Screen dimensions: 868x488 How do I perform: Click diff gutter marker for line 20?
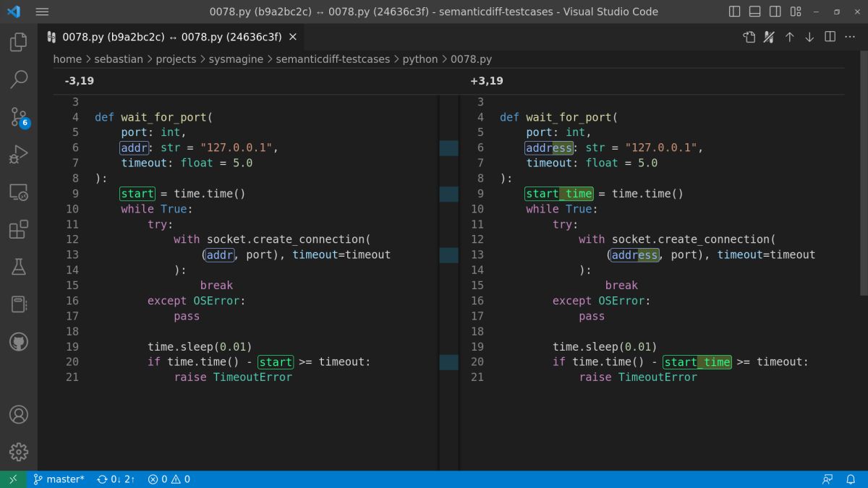[448, 361]
